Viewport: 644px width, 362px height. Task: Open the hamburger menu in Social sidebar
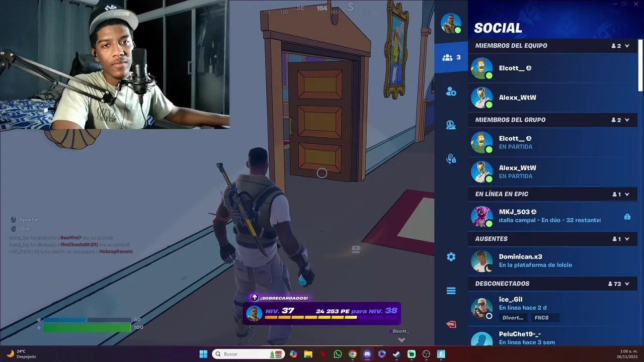coord(451,291)
